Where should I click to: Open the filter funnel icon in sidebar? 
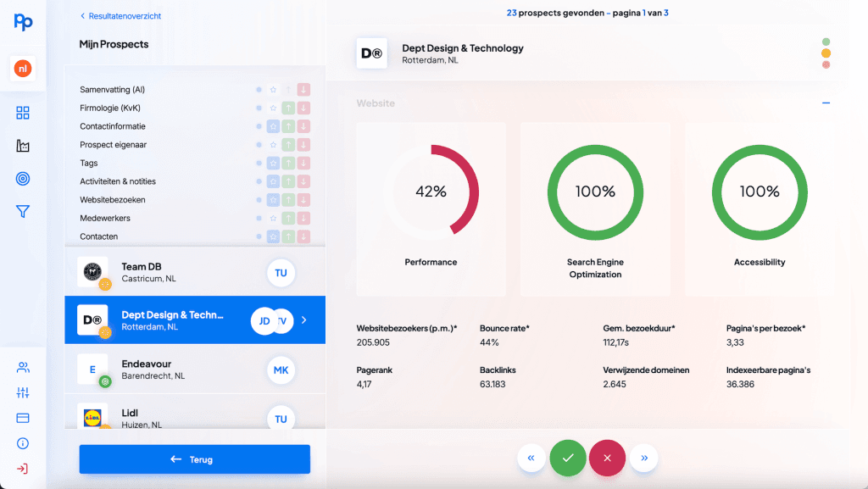click(23, 212)
